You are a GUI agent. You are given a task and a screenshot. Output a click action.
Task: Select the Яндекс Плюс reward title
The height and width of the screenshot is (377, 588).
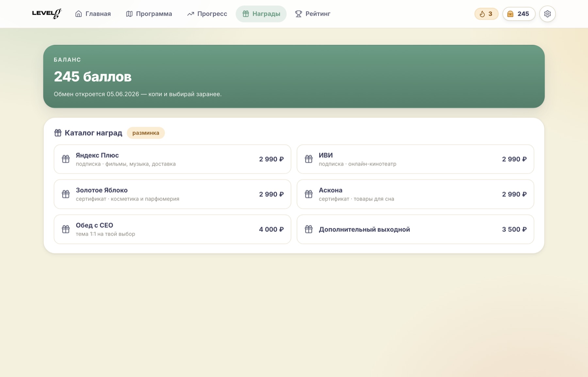[97, 155]
